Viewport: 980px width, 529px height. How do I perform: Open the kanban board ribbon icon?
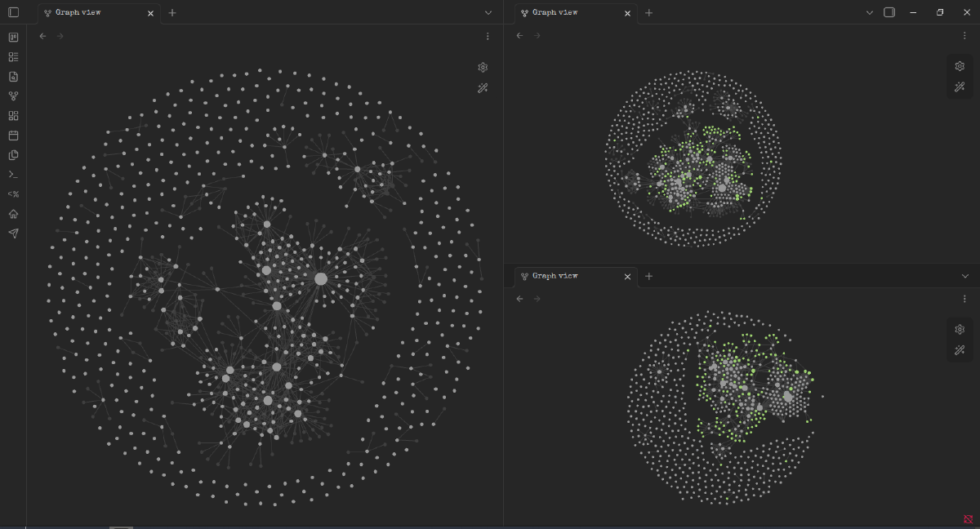(x=13, y=38)
